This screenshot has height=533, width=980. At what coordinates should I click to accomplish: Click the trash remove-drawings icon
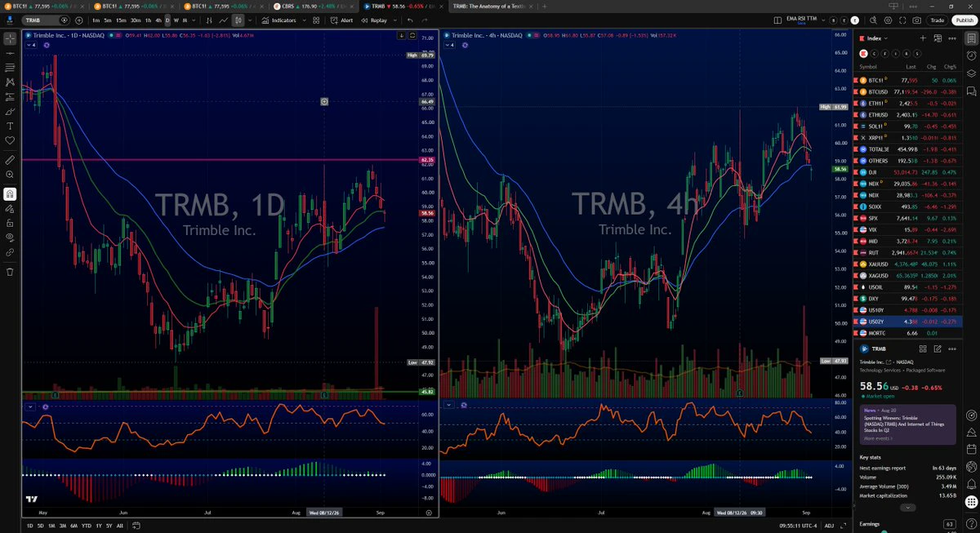pos(10,272)
